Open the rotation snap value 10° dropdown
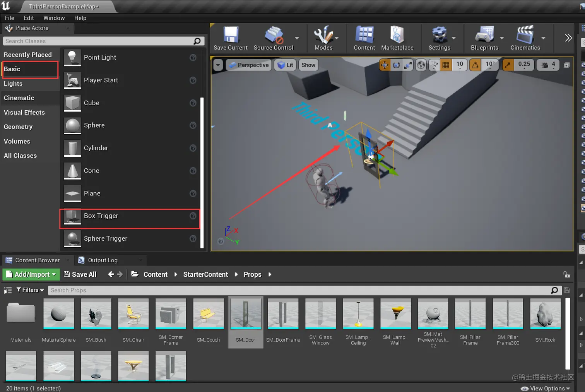This screenshot has height=392, width=585. pos(490,65)
